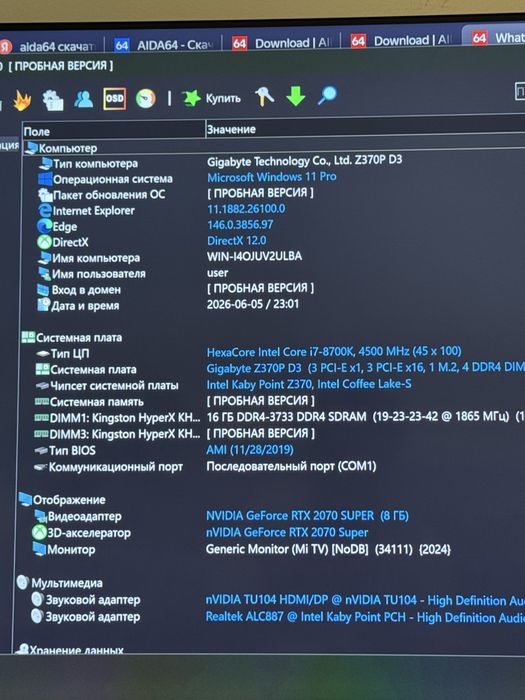Open the HexaCore Intel Core i7-8700K link
This screenshot has height=700, width=525.
[334, 352]
